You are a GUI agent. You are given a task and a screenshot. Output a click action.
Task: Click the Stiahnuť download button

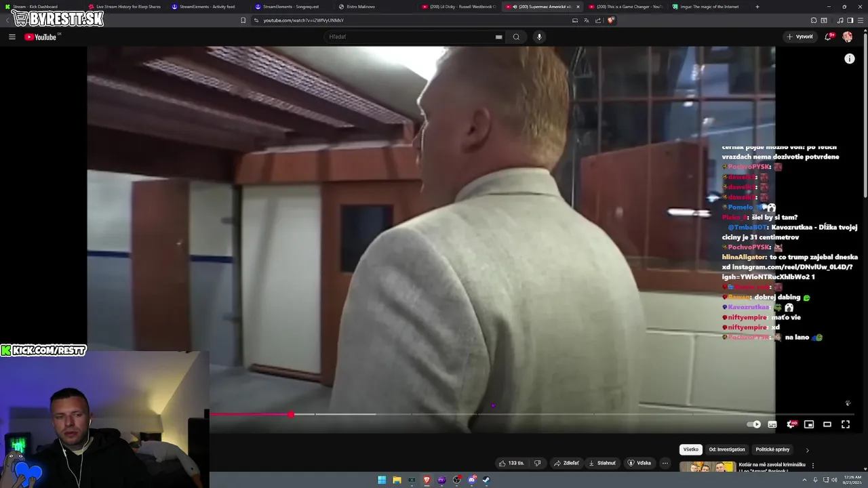click(602, 463)
